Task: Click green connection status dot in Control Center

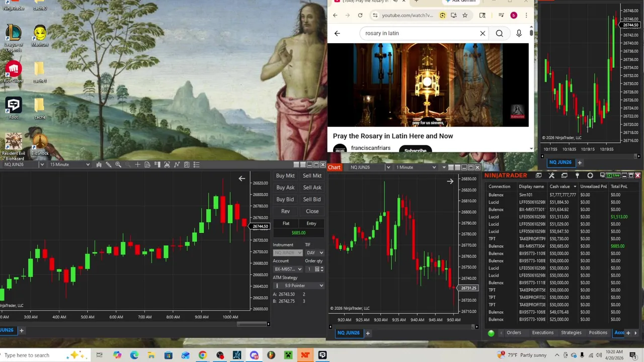Action: [491, 333]
